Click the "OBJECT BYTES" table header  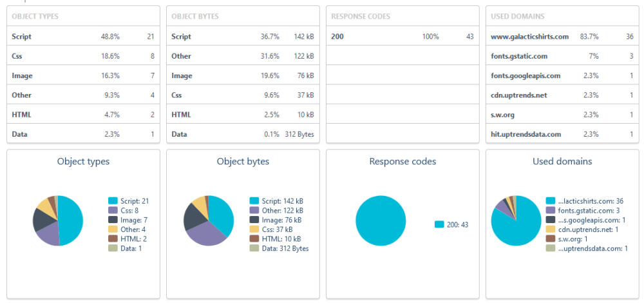coord(195,17)
